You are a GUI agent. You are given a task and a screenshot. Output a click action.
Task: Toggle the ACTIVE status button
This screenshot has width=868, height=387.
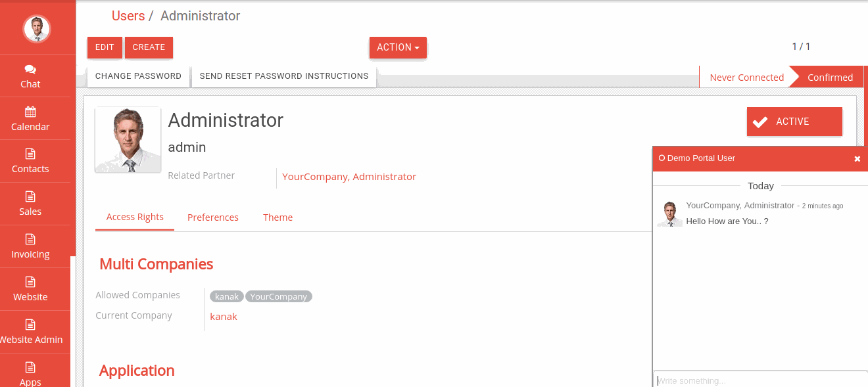click(794, 122)
